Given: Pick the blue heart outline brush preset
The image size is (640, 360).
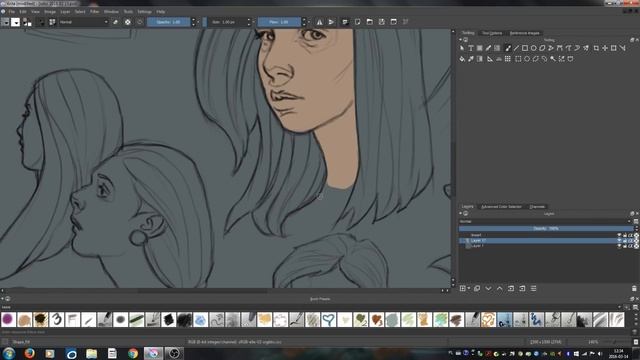Looking at the screenshot, I should tap(329, 319).
